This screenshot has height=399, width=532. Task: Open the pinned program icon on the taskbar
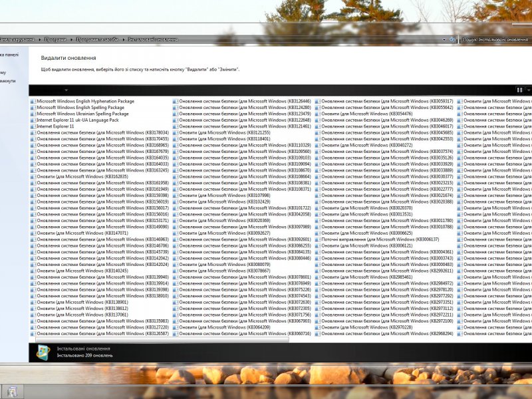(x=12, y=392)
